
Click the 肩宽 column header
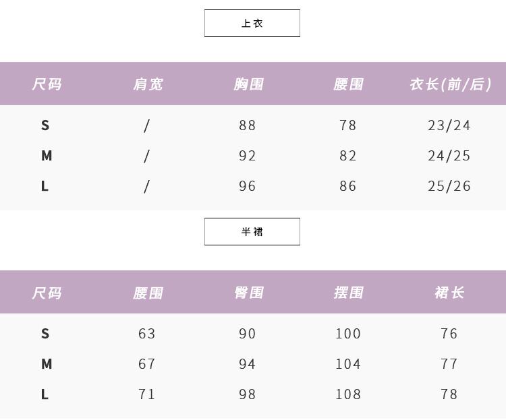pyautogui.click(x=148, y=84)
